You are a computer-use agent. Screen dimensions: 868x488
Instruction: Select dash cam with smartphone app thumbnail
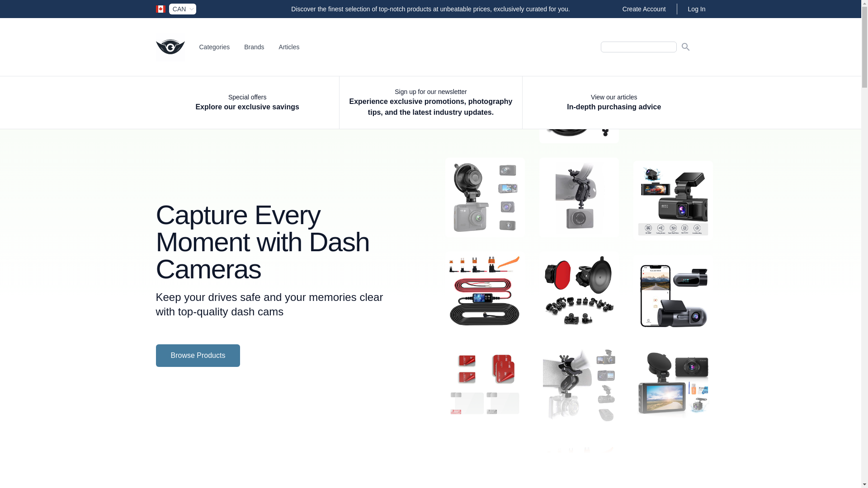click(673, 295)
